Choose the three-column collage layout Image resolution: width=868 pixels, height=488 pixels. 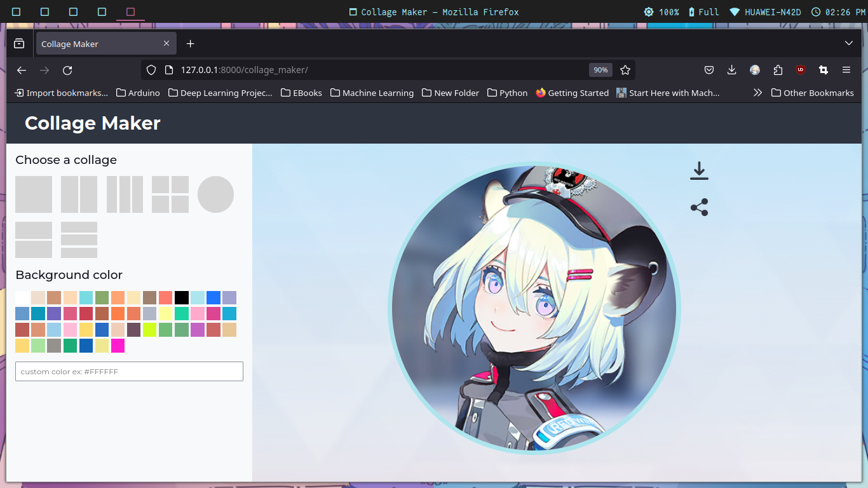(x=125, y=194)
